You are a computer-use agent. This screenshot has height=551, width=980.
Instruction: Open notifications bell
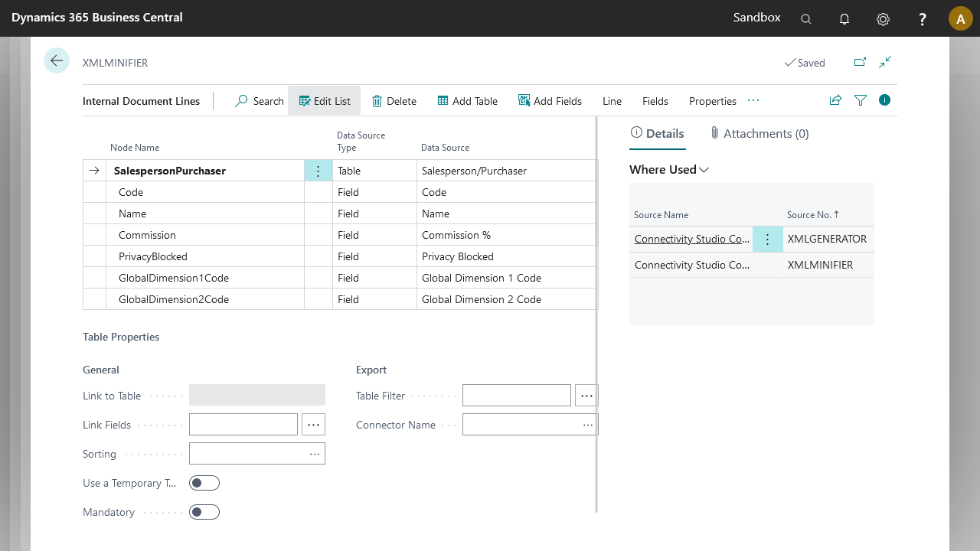pyautogui.click(x=844, y=19)
